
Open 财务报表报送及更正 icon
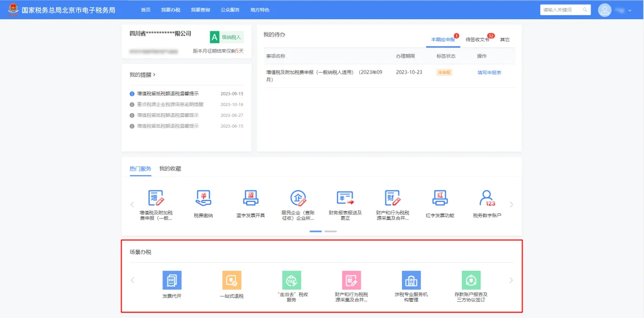(345, 198)
